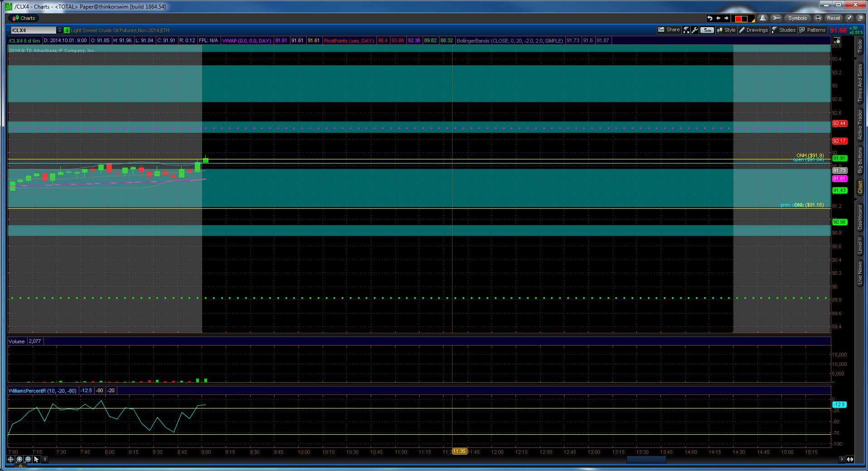Expand the symbol dropdown arrow

pos(60,30)
